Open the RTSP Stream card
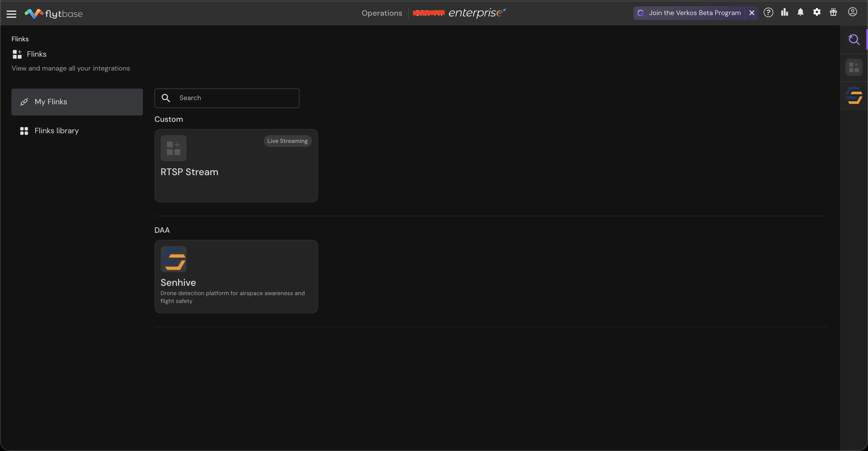The width and height of the screenshot is (868, 451). [236, 172]
